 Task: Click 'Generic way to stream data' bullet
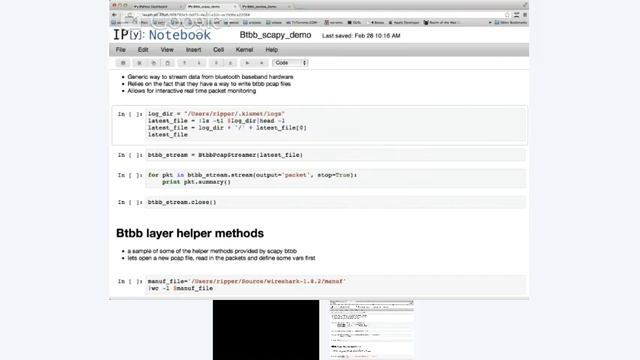pyautogui.click(x=210, y=77)
